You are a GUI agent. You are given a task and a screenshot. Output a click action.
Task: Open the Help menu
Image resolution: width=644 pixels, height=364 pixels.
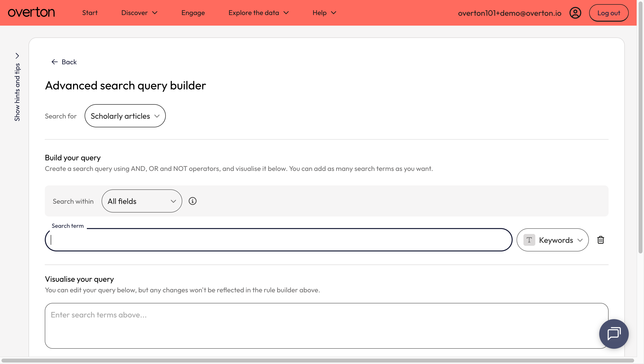pos(324,13)
